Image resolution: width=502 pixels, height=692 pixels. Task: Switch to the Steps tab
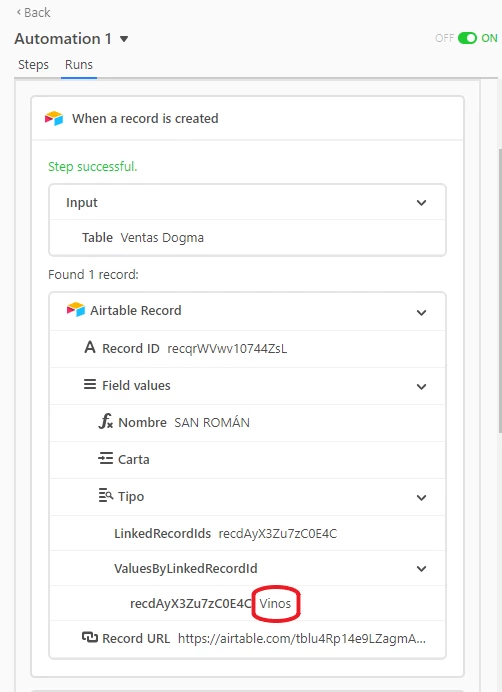[33, 65]
